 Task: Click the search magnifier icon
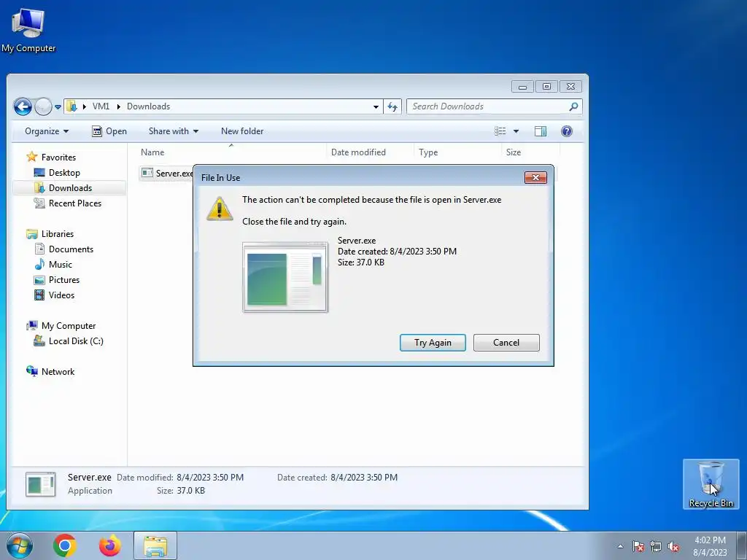pos(573,106)
